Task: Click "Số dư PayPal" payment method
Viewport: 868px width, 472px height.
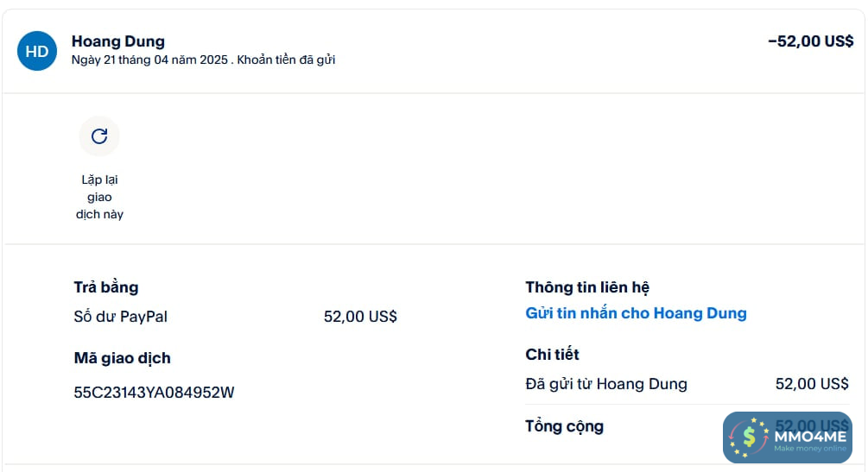Action: [121, 317]
